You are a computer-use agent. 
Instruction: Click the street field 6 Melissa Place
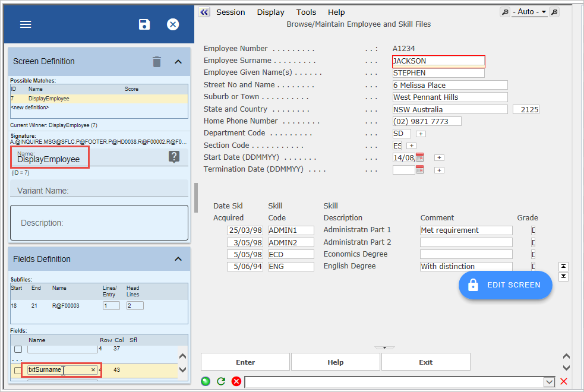click(x=450, y=86)
